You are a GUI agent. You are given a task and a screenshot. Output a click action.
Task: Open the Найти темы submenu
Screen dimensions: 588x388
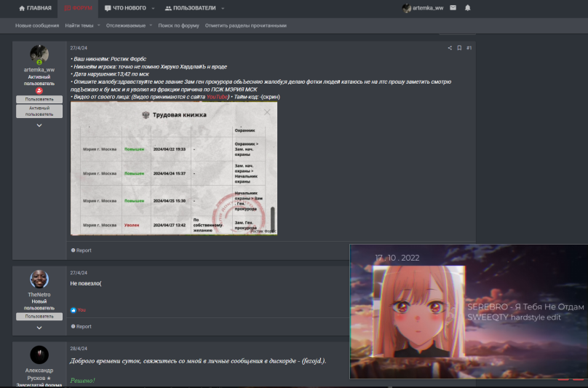pyautogui.click(x=79, y=25)
